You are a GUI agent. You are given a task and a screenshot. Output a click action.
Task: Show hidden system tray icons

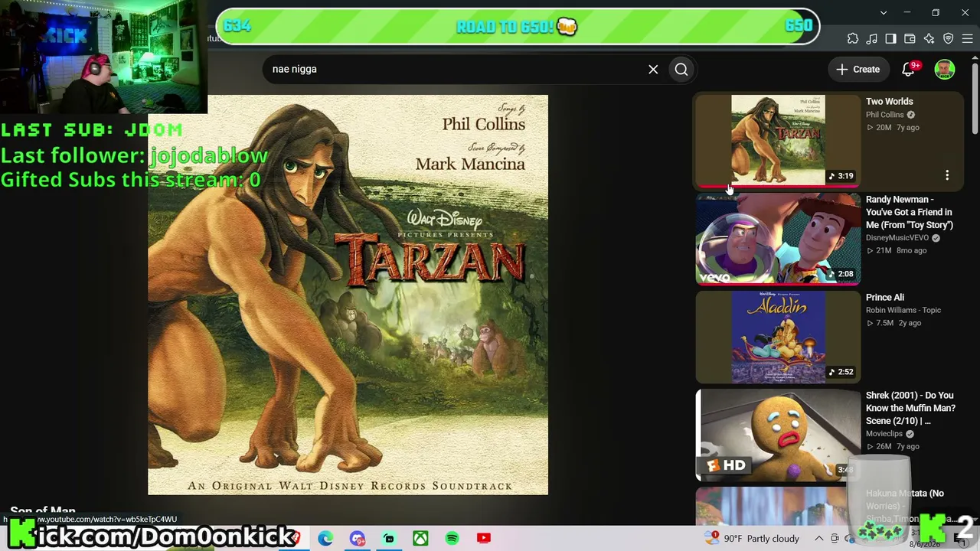(x=818, y=539)
